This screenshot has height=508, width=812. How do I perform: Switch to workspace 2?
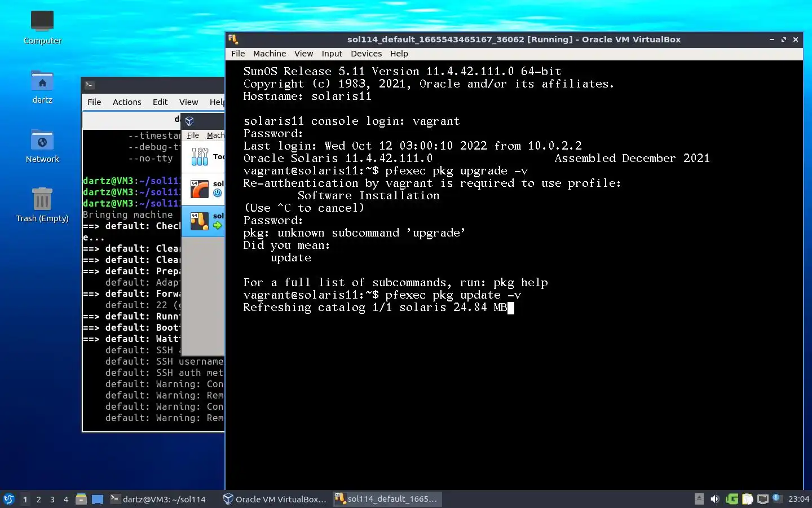point(38,499)
